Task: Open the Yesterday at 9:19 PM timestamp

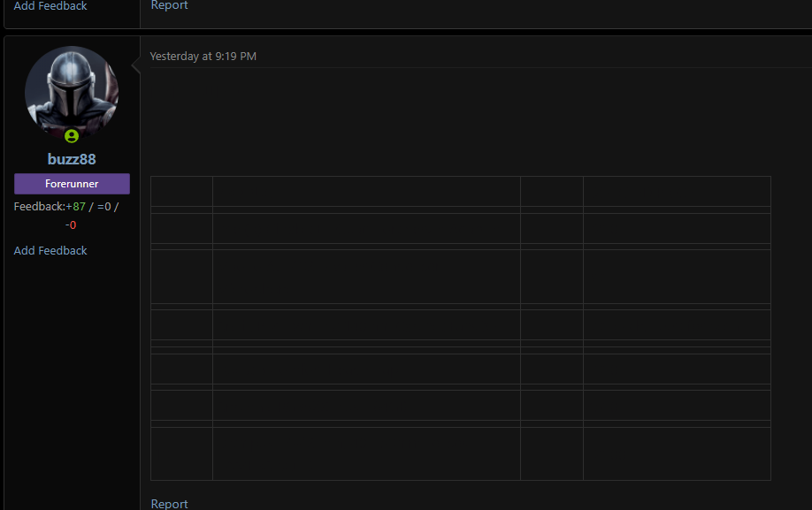Action: click(203, 56)
